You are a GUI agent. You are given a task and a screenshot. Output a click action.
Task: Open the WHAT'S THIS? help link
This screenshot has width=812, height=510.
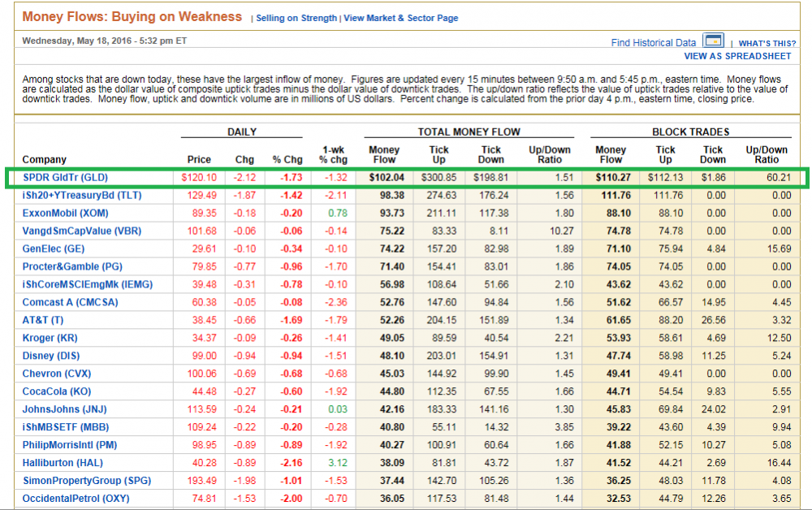pyautogui.click(x=767, y=44)
